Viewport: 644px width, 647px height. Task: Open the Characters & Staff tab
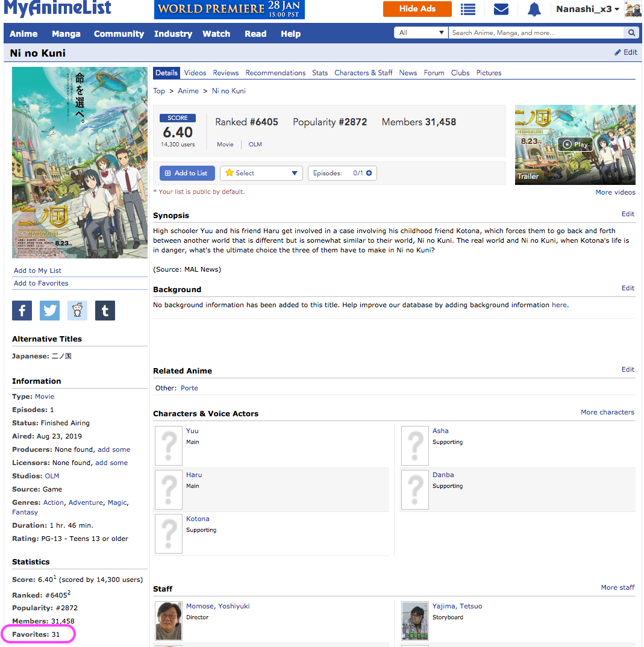pos(363,73)
